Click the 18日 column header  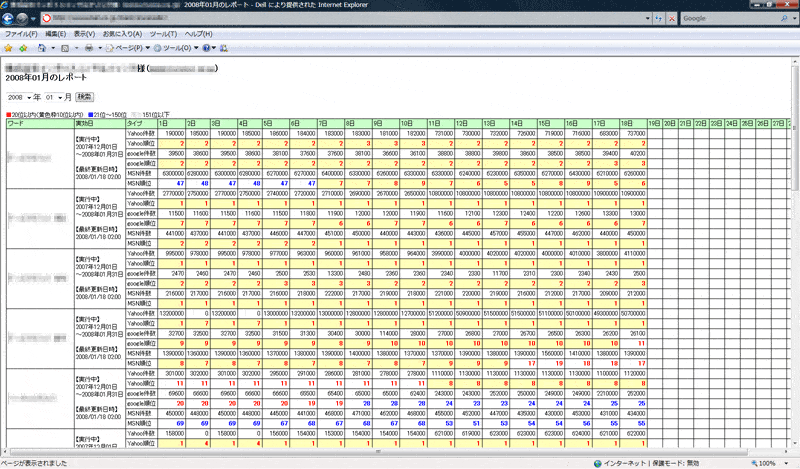633,124
